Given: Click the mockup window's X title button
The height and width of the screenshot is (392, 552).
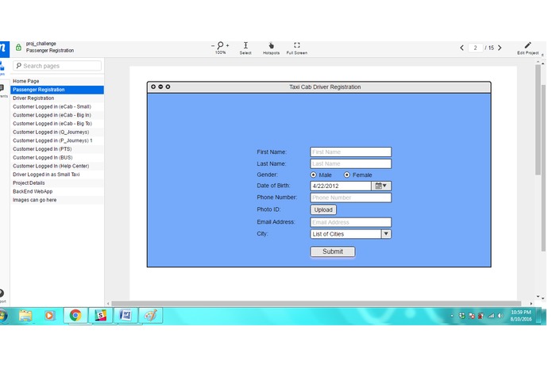Looking at the screenshot, I should 168,86.
